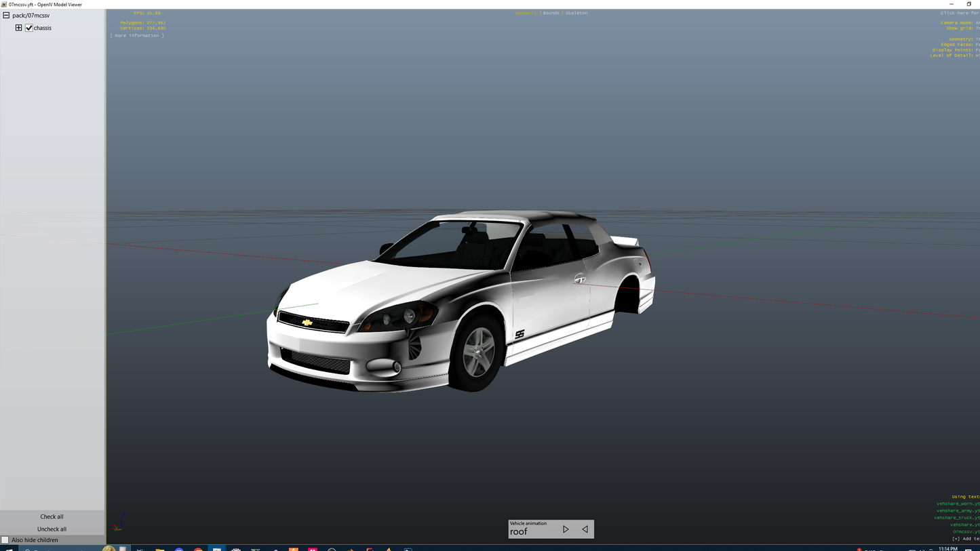The image size is (980, 551).
Task: Toggle the Show grid setting
Action: (x=962, y=28)
